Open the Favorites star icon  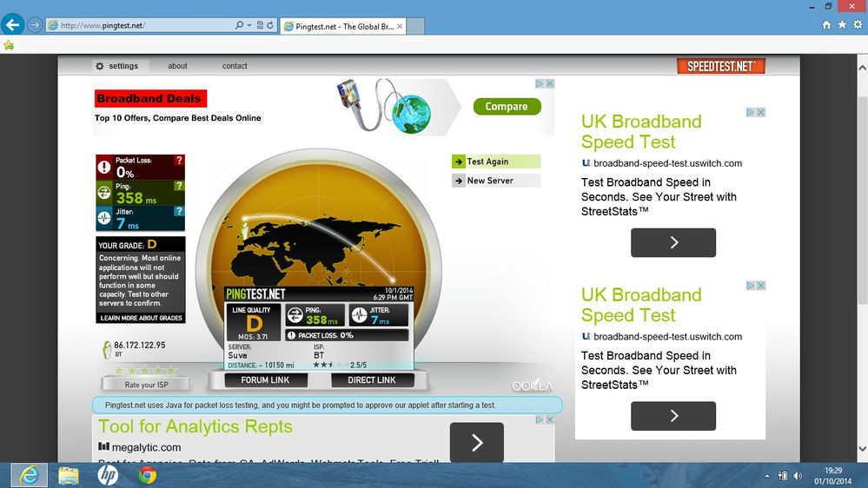(842, 25)
